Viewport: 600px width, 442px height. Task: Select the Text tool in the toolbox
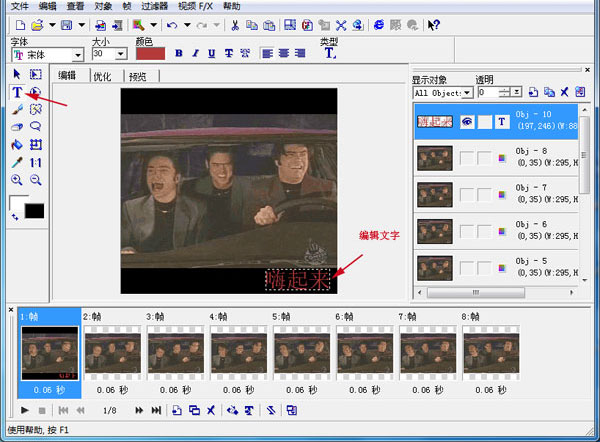17,92
